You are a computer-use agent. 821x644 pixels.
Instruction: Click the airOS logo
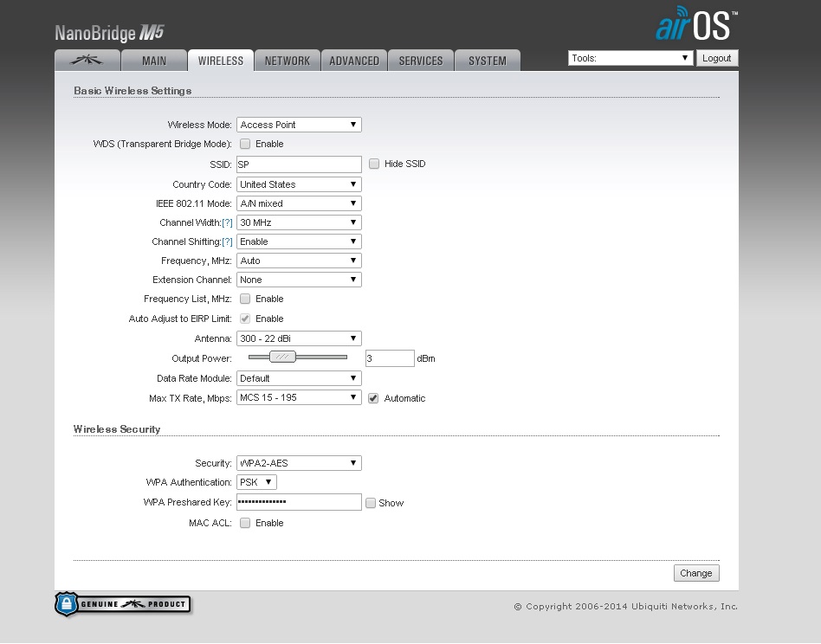[x=696, y=23]
